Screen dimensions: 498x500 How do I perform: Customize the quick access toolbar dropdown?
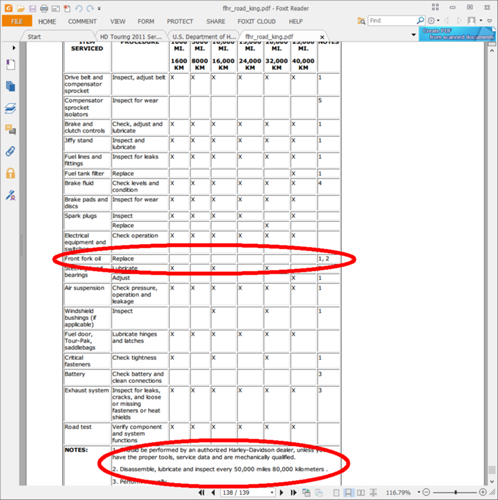(x=99, y=9)
